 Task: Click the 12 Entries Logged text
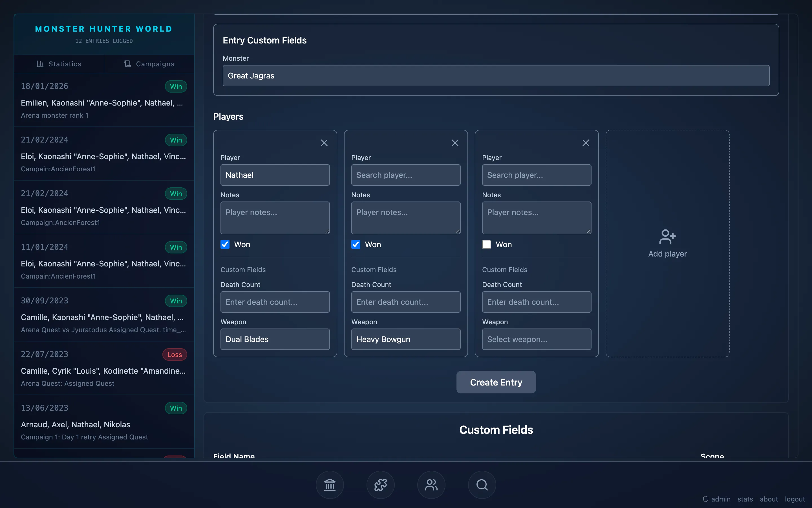pos(104,41)
